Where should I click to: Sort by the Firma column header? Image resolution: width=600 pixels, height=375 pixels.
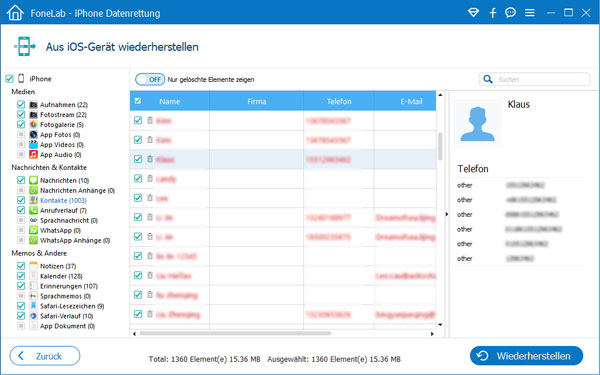[256, 101]
